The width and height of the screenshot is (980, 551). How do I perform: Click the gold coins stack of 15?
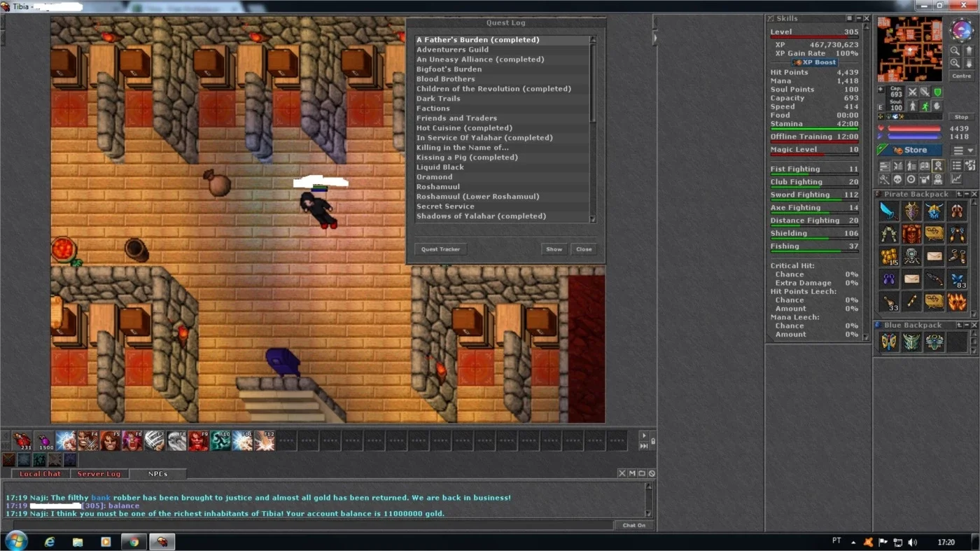(x=890, y=256)
